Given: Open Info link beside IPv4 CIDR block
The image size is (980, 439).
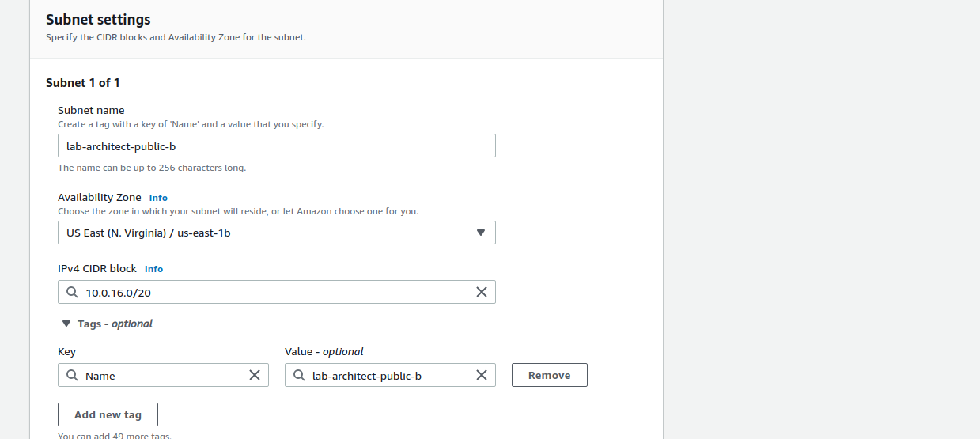Looking at the screenshot, I should click(153, 269).
